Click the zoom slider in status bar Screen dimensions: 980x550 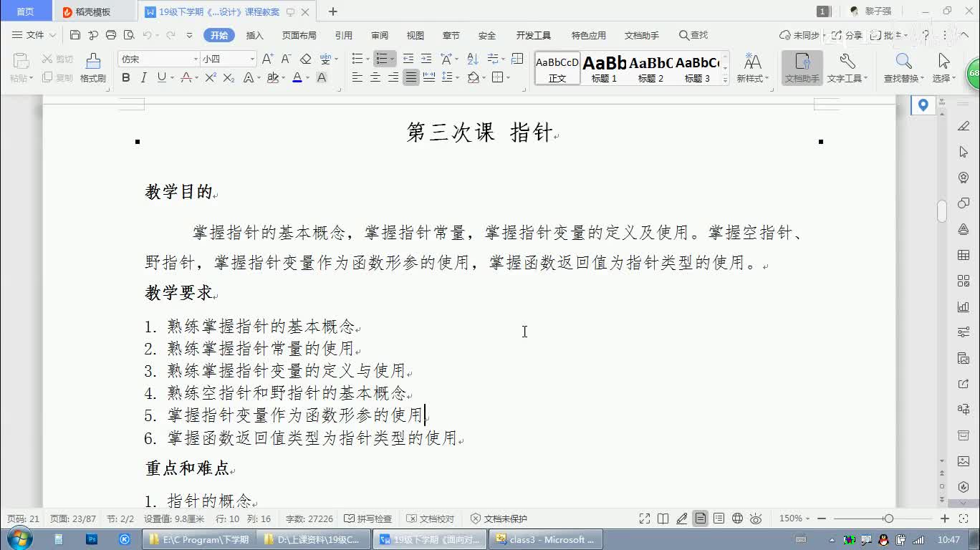(x=888, y=518)
